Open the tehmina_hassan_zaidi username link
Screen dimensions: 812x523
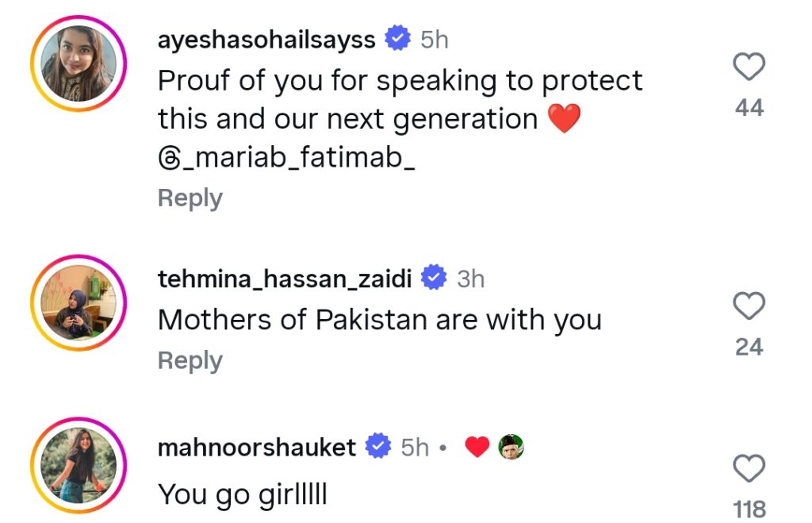pos(285,279)
